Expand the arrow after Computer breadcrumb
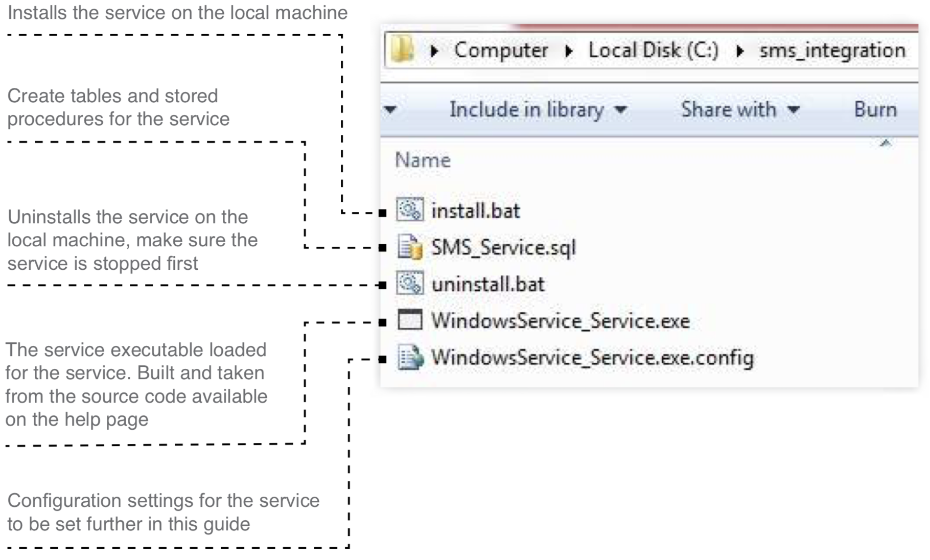 [x=568, y=51]
